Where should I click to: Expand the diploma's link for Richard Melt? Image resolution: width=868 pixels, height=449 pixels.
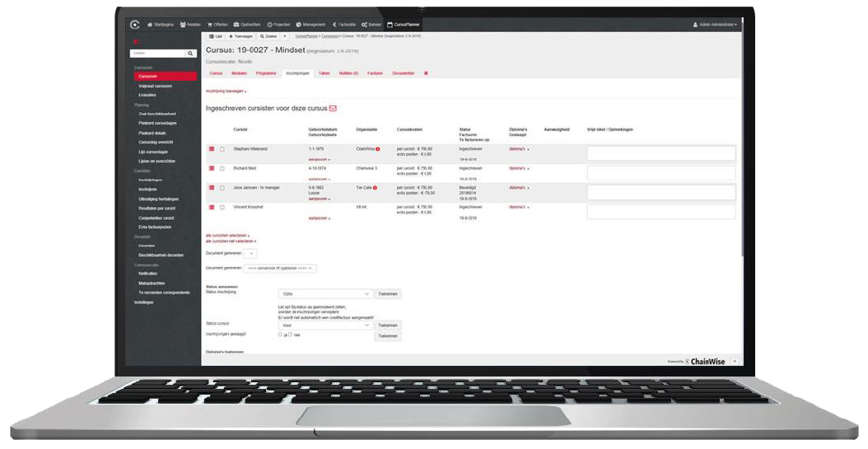[520, 168]
